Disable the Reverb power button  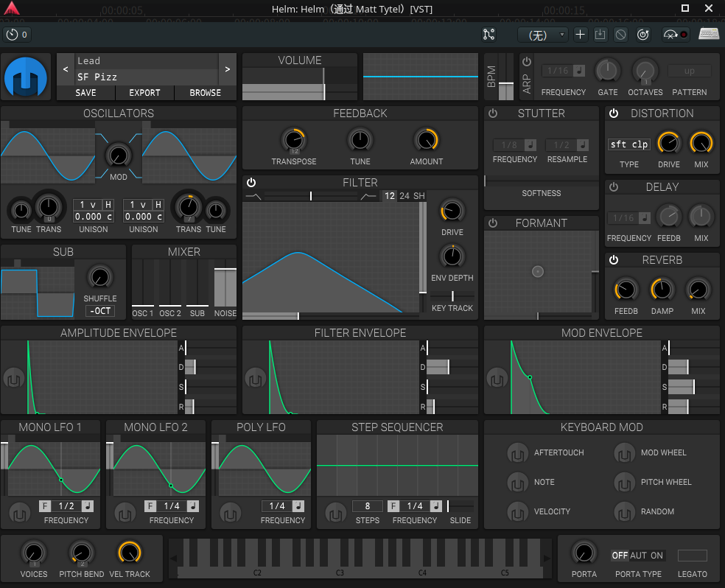[x=614, y=260]
